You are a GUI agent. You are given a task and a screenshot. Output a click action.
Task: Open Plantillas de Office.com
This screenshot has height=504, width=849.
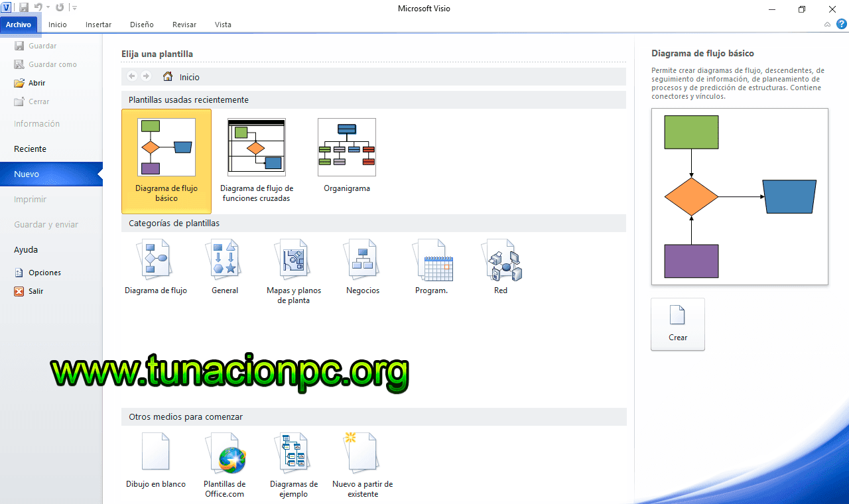(x=225, y=465)
